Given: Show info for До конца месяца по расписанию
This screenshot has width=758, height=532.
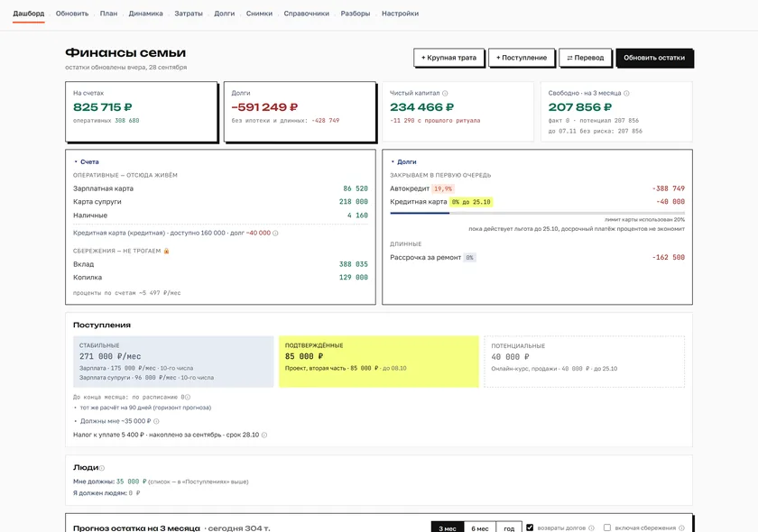Looking at the screenshot, I should click(188, 397).
